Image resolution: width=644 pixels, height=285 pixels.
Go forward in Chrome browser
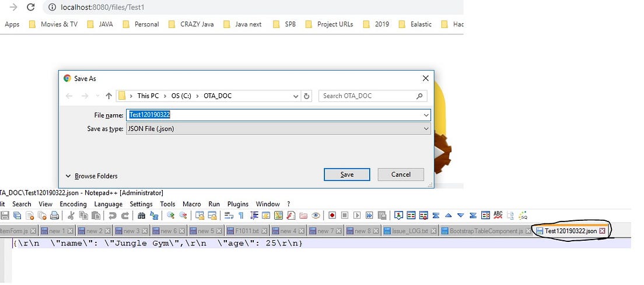point(13,7)
